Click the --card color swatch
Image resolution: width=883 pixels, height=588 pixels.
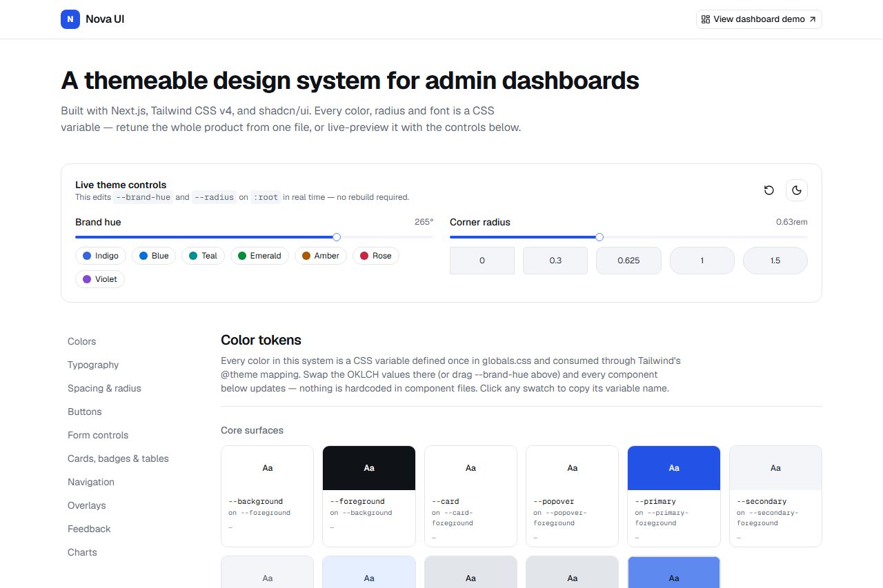click(470, 496)
